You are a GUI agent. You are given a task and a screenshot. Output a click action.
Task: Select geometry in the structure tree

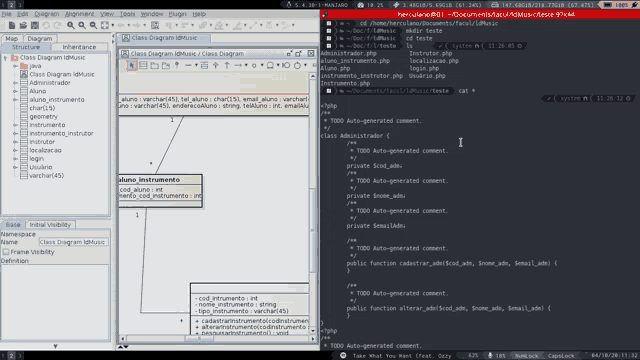tap(43, 116)
